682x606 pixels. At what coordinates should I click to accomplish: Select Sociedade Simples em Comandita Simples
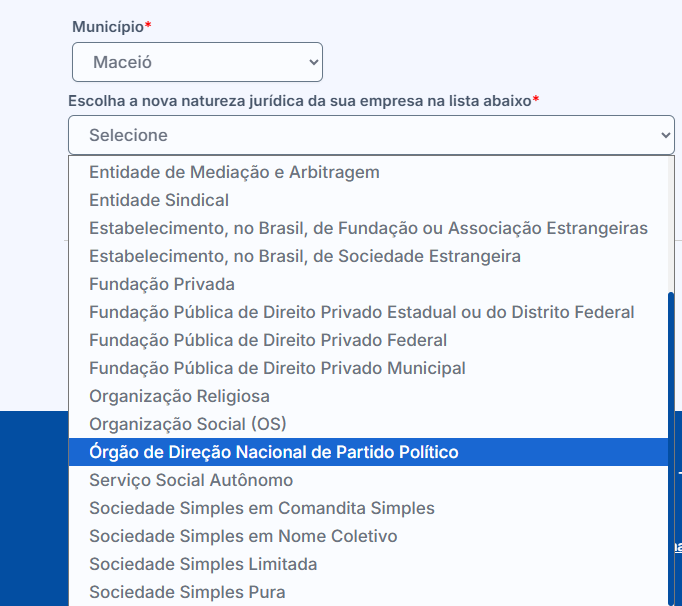pos(368,508)
